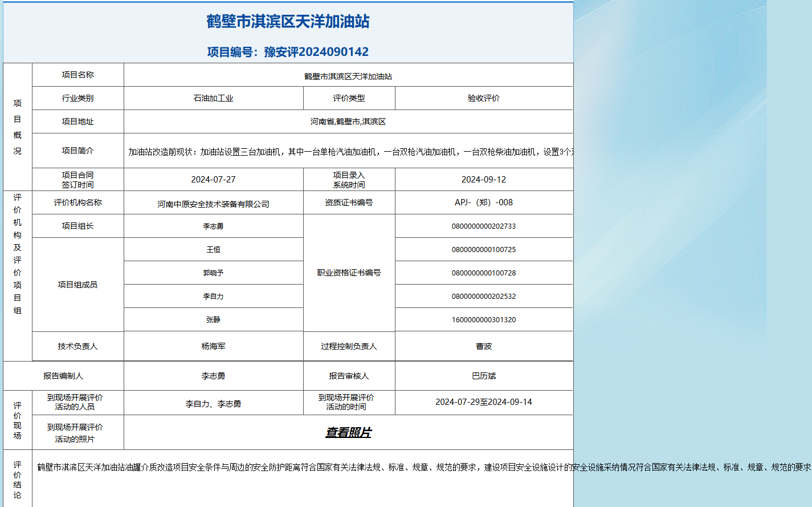Select report reviewer 巴历斌
The width and height of the screenshot is (812, 507).
coord(484,376)
